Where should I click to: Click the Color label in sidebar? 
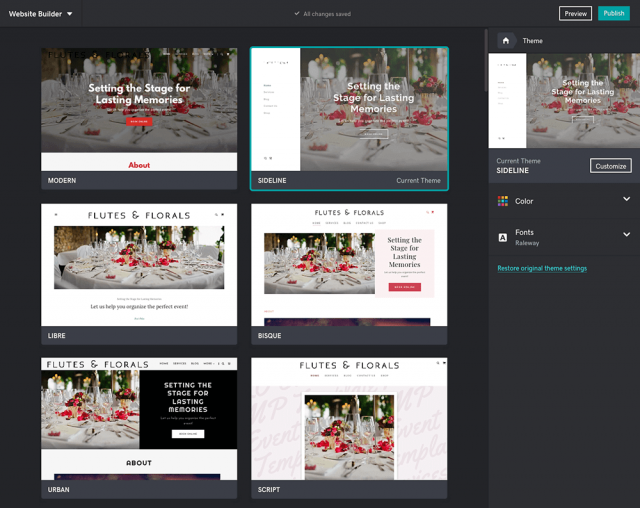click(524, 201)
